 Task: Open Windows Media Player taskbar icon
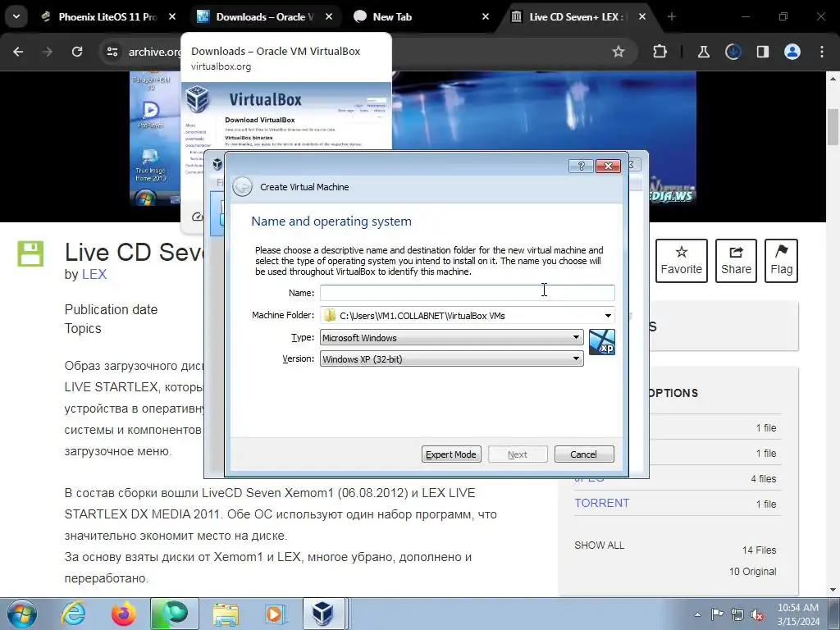click(276, 614)
